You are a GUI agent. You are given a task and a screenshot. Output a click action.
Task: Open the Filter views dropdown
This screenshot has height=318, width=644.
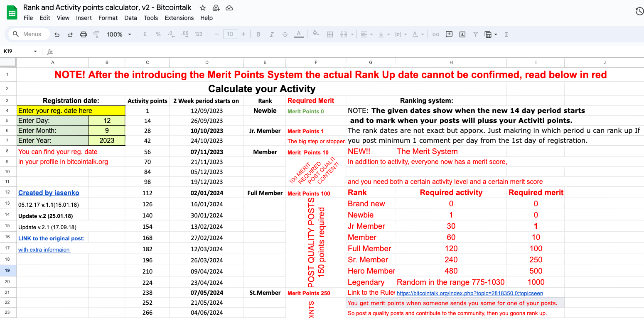point(491,34)
